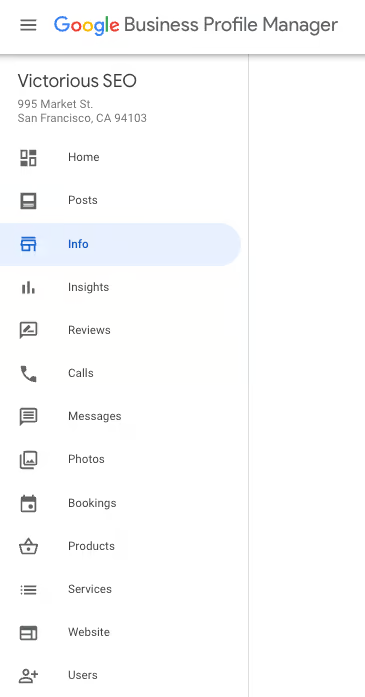Click the San Francisco, CA 94103 text
This screenshot has width=365, height=697.
[x=82, y=118]
